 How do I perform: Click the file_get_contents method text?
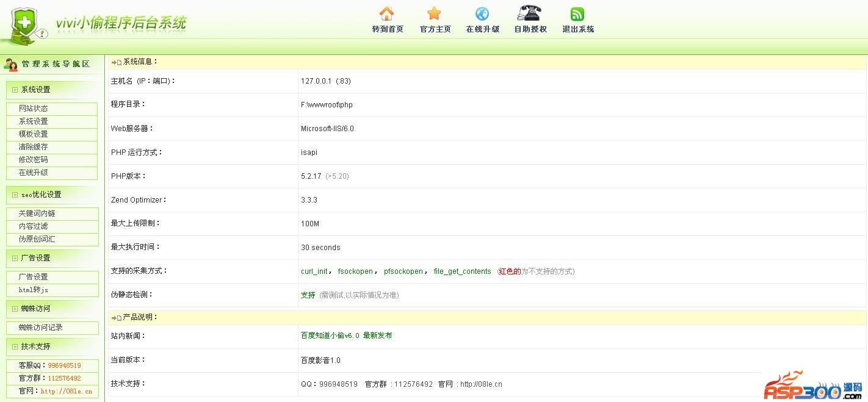pyautogui.click(x=462, y=271)
